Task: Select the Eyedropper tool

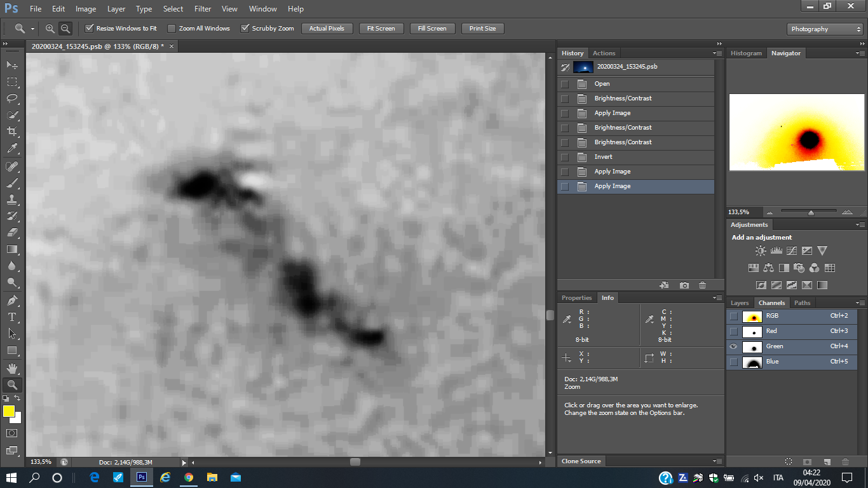Action: tap(12, 148)
